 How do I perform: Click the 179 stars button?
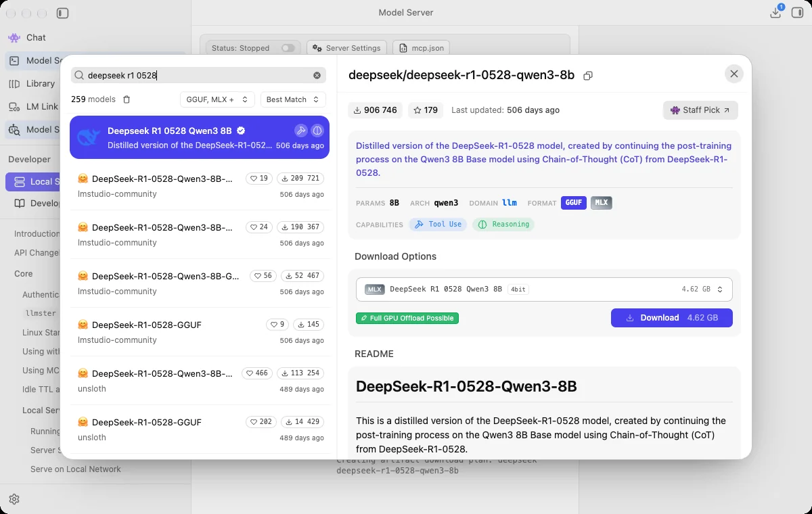point(426,110)
